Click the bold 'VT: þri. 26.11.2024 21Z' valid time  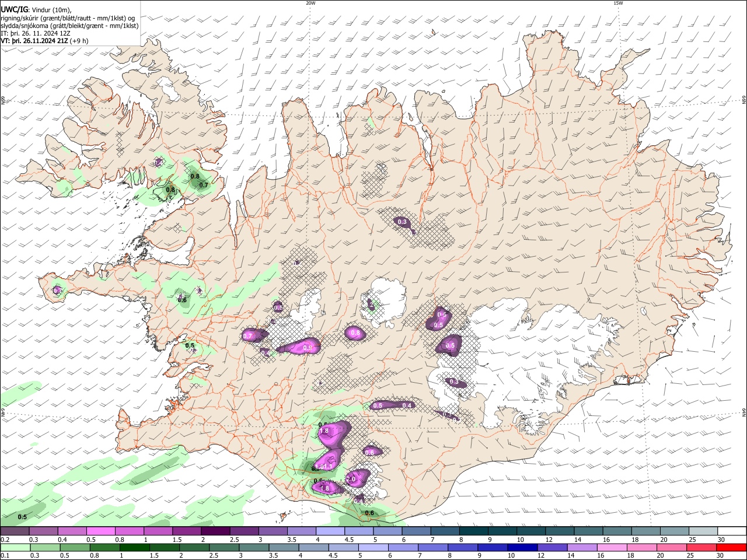pyautogui.click(x=34, y=41)
